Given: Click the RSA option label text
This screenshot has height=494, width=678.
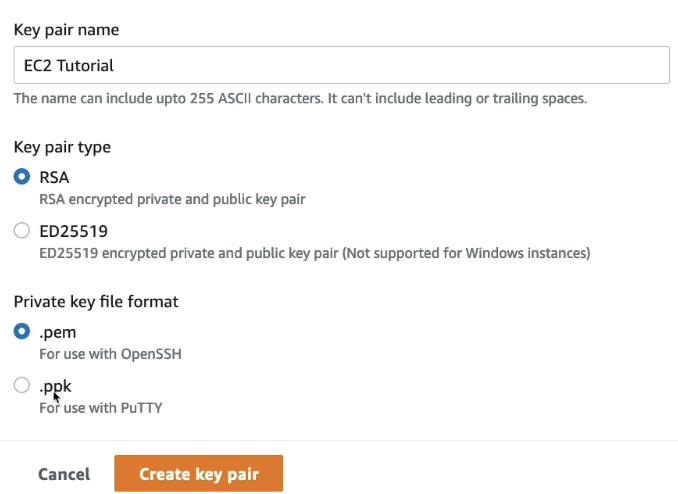Looking at the screenshot, I should [54, 177].
